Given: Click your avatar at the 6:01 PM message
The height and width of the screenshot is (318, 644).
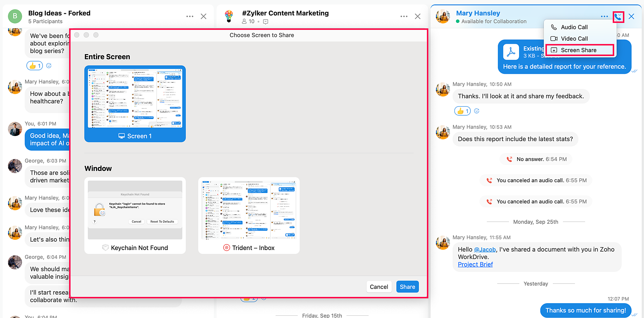Looking at the screenshot, I should [x=15, y=129].
